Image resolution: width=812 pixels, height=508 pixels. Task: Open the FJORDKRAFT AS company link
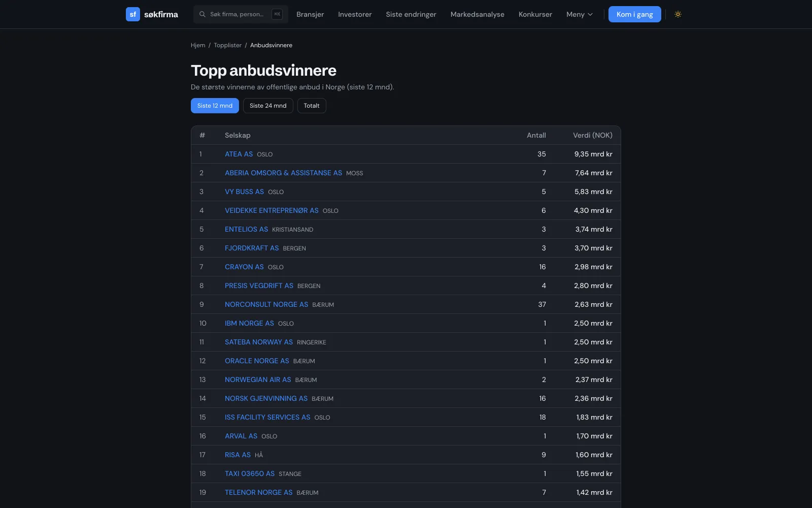pyautogui.click(x=252, y=248)
